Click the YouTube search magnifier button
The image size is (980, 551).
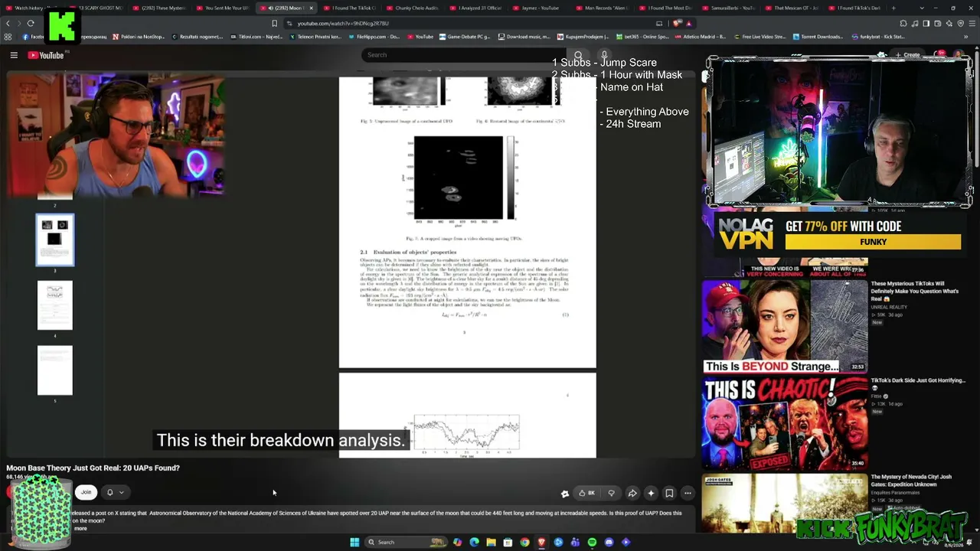pos(578,55)
